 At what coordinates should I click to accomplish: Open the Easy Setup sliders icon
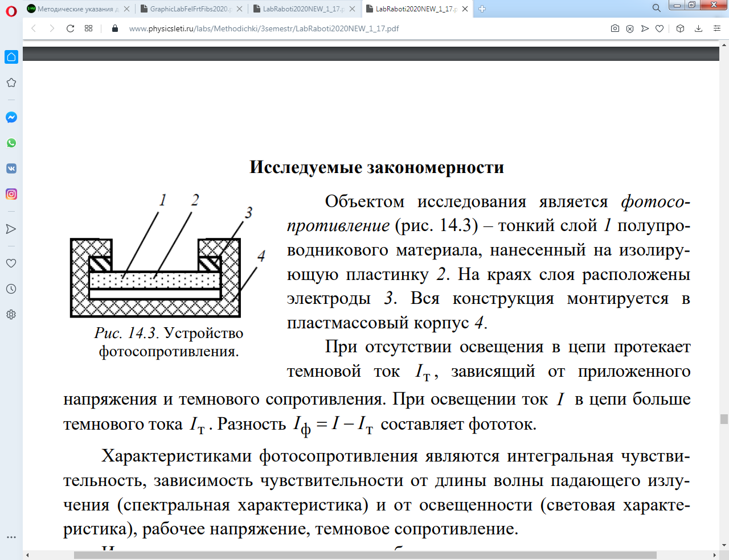coord(717,28)
